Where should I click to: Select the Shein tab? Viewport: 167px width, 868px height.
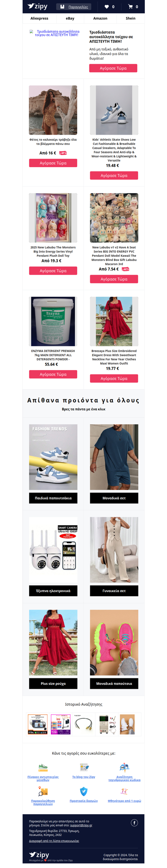(131, 18)
